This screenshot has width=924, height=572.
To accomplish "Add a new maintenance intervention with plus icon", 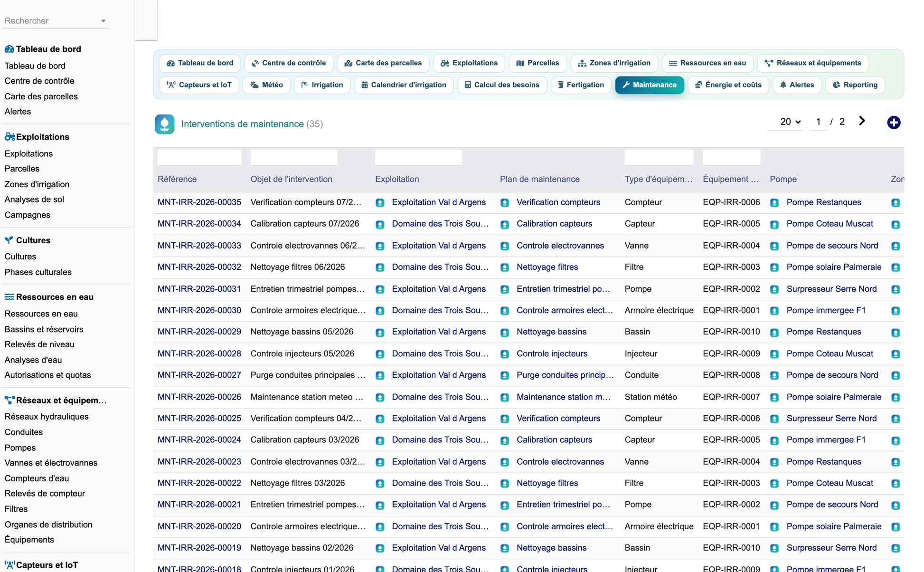I will [x=894, y=123].
